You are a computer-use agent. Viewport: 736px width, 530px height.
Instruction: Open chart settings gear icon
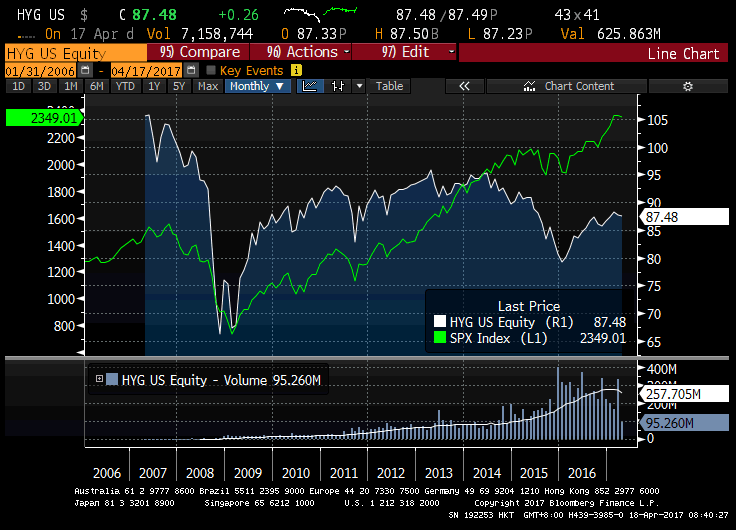(688, 86)
